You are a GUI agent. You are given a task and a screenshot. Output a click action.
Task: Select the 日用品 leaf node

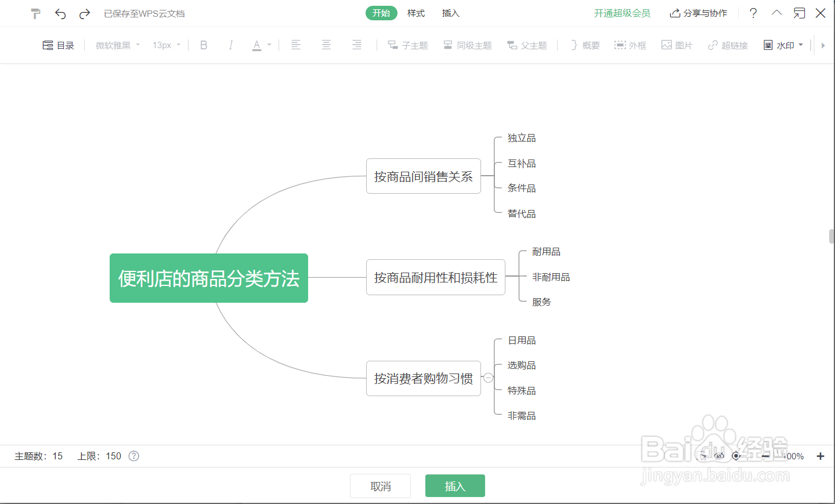522,340
